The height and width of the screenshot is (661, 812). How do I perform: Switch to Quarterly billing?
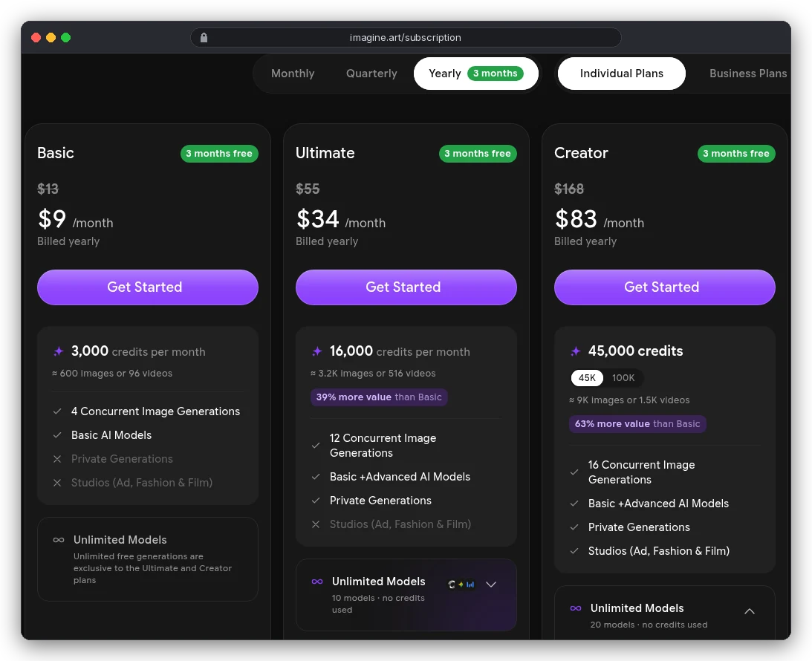coord(371,74)
